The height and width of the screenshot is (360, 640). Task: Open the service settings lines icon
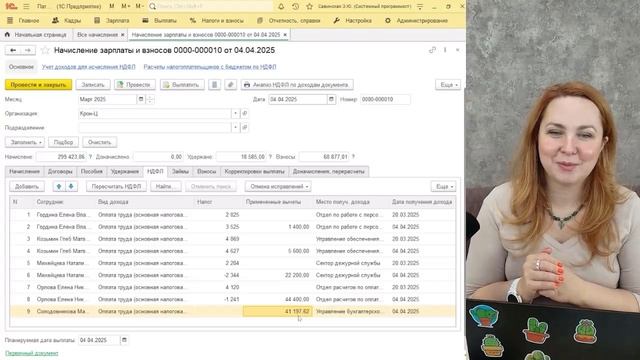(x=420, y=7)
